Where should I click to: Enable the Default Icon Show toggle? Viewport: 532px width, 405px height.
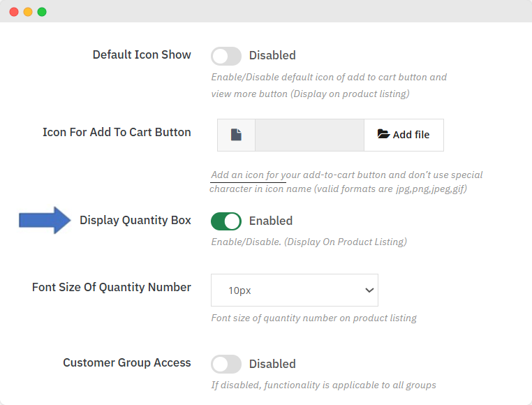[x=226, y=56]
